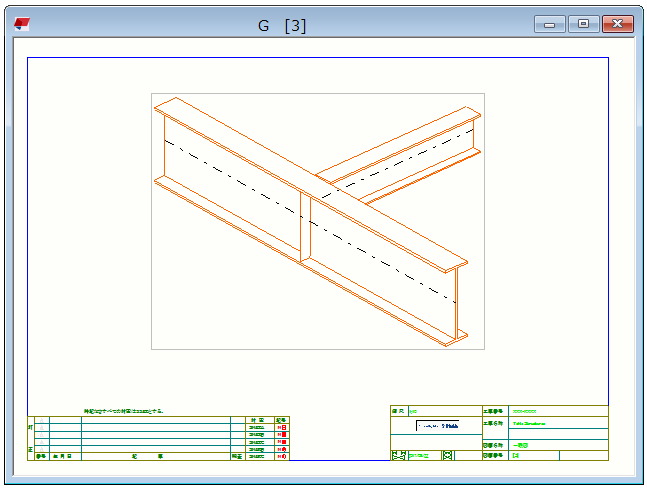This screenshot has width=647, height=488.
Task: Click the second stamp icon beside date
Action: 447,455
